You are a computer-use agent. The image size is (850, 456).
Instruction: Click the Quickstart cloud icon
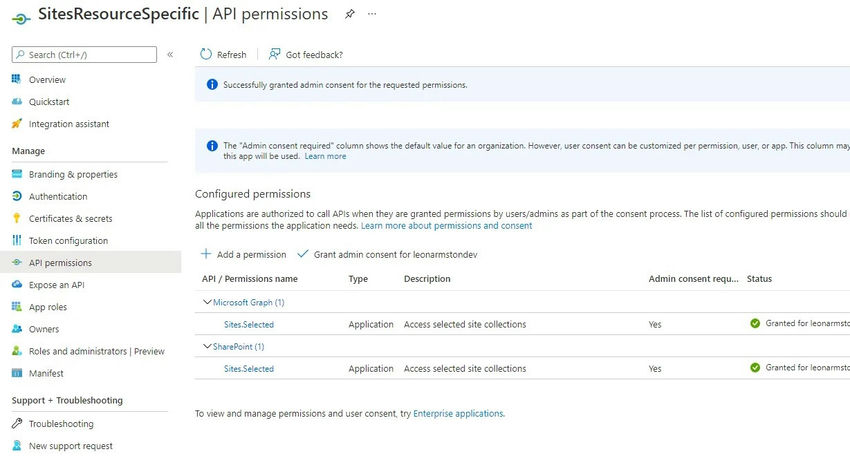pos(17,101)
